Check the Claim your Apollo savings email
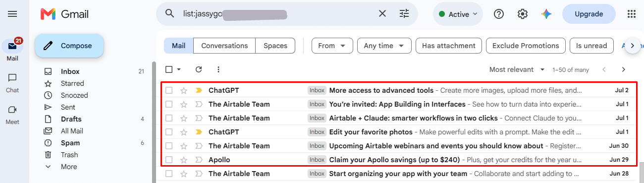The width and height of the screenshot is (644, 183). click(169, 160)
